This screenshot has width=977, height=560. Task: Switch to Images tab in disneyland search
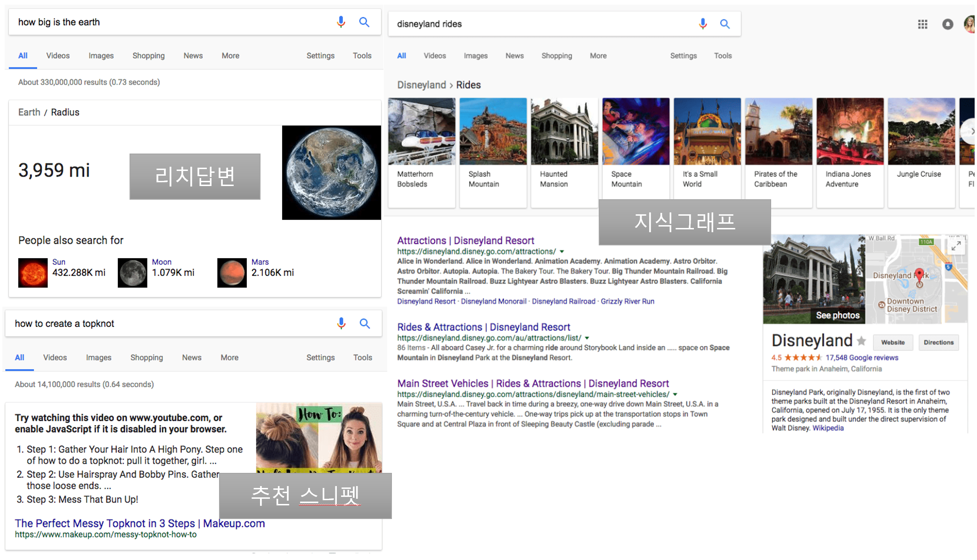(476, 56)
